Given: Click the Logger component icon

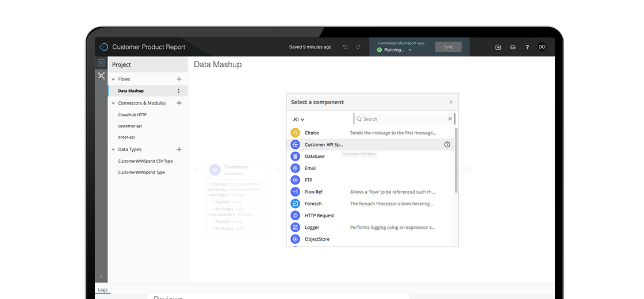Looking at the screenshot, I should 296,227.
